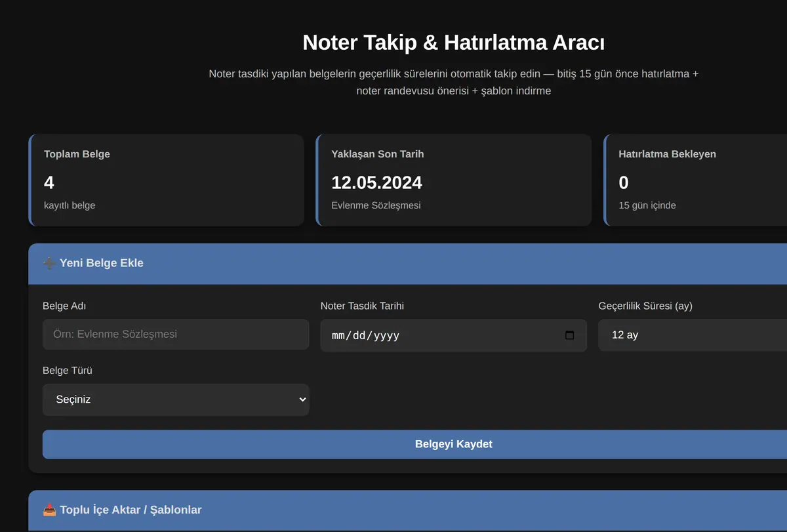
Task: Click the date value 12.05.2024
Action: pos(376,182)
